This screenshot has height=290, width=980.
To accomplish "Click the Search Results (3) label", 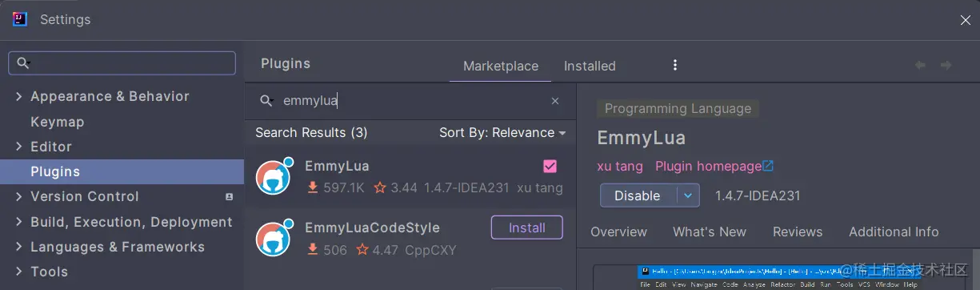I will point(311,132).
